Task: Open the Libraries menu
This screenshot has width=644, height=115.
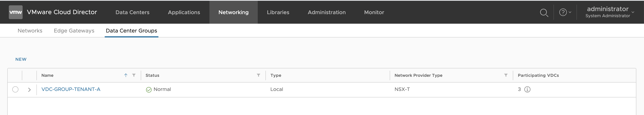Action: [278, 12]
